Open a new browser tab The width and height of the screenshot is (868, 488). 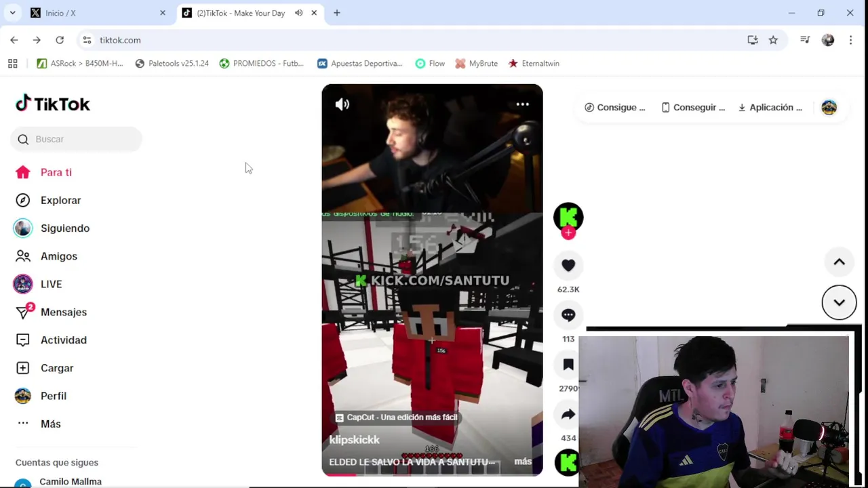pyautogui.click(x=337, y=13)
